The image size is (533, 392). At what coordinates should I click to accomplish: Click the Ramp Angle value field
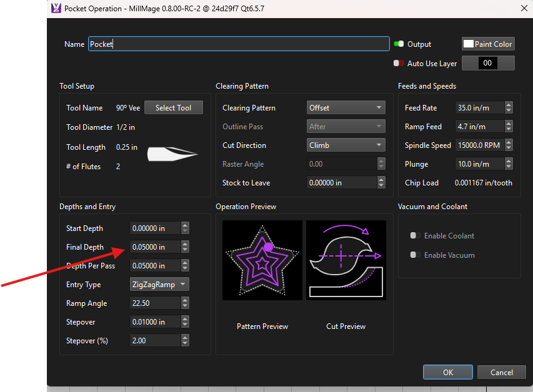[155, 303]
